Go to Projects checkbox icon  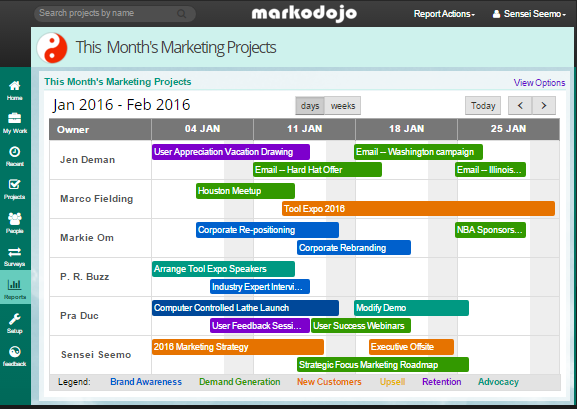point(14,184)
